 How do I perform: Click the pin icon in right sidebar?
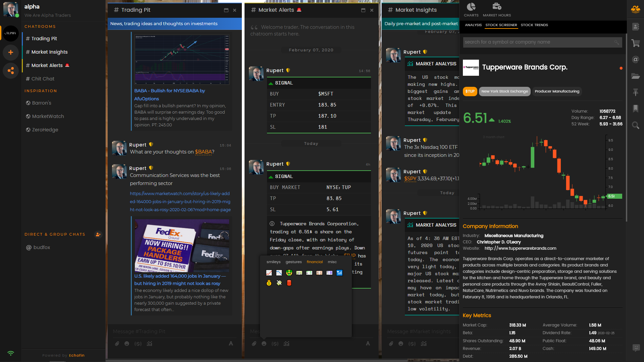(635, 92)
